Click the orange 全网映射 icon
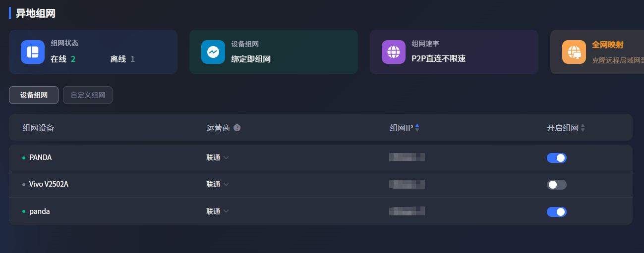The image size is (644, 253). coord(574,52)
